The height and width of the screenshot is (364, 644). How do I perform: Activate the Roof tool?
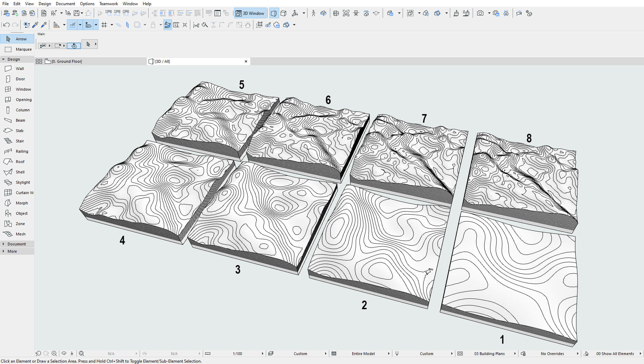pos(20,161)
